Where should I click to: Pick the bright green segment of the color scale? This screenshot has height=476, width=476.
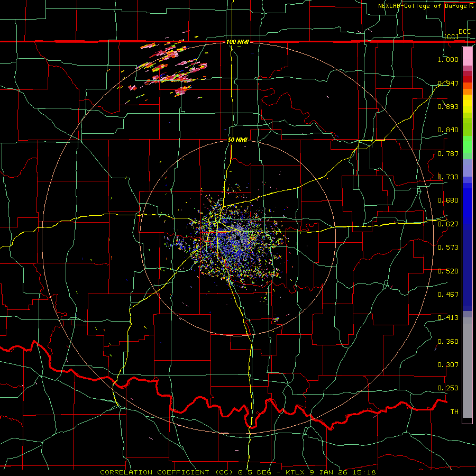pos(467,144)
